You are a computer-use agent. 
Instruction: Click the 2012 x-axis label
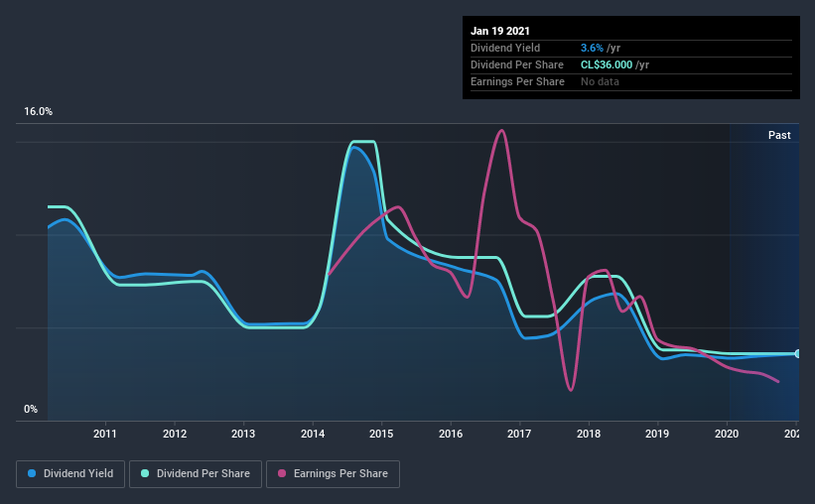175,434
